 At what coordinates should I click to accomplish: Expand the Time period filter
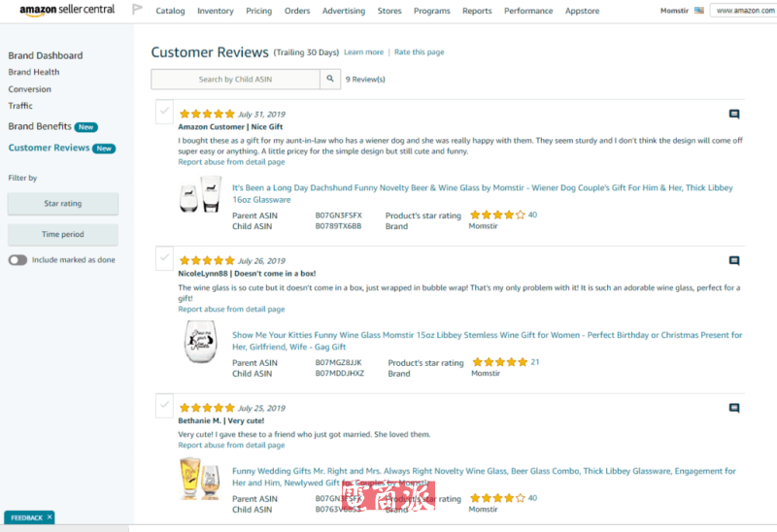coord(63,234)
